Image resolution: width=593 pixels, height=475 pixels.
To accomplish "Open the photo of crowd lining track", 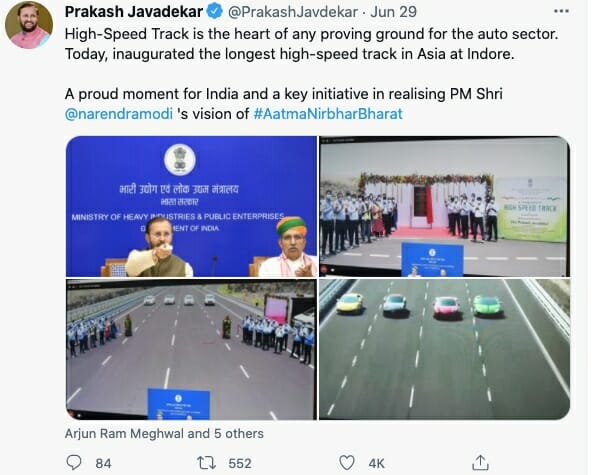I will pos(191,349).
